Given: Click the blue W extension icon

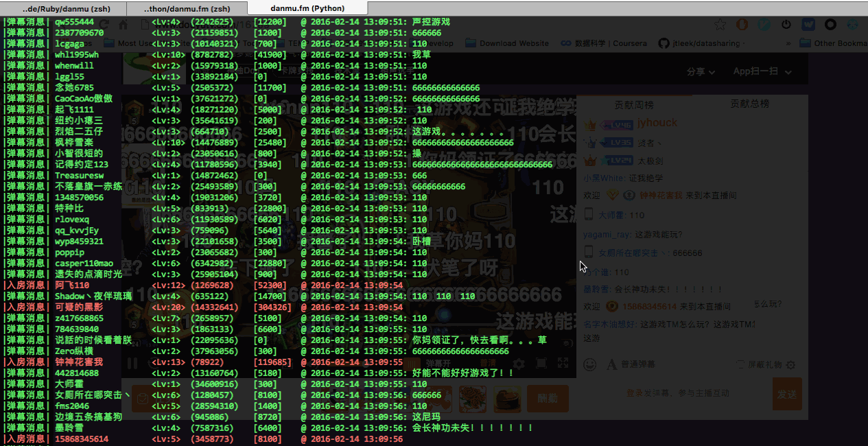Looking at the screenshot, I should point(808,25).
